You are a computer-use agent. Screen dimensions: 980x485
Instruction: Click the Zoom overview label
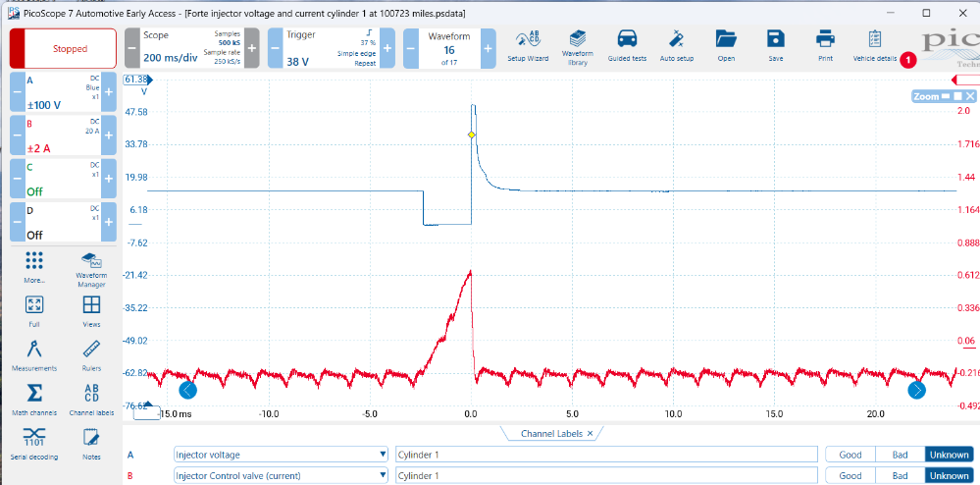click(926, 96)
